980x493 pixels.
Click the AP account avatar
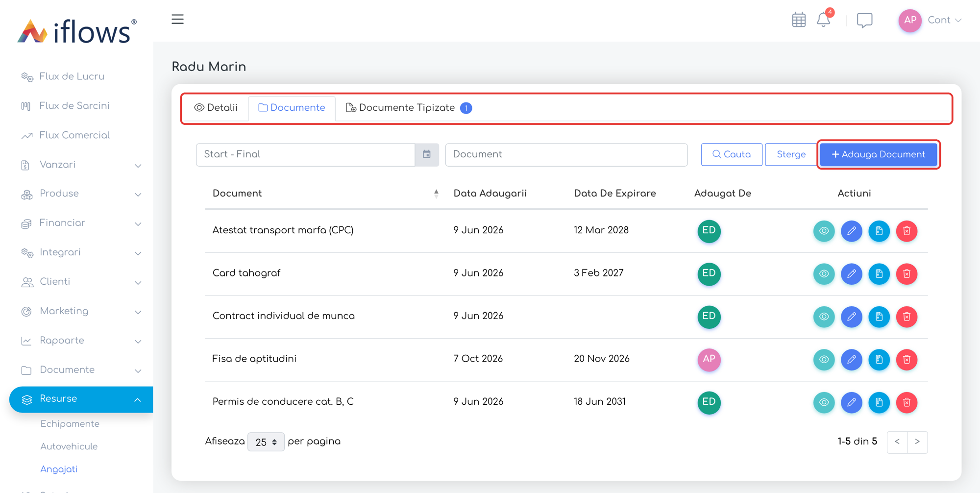pos(910,20)
